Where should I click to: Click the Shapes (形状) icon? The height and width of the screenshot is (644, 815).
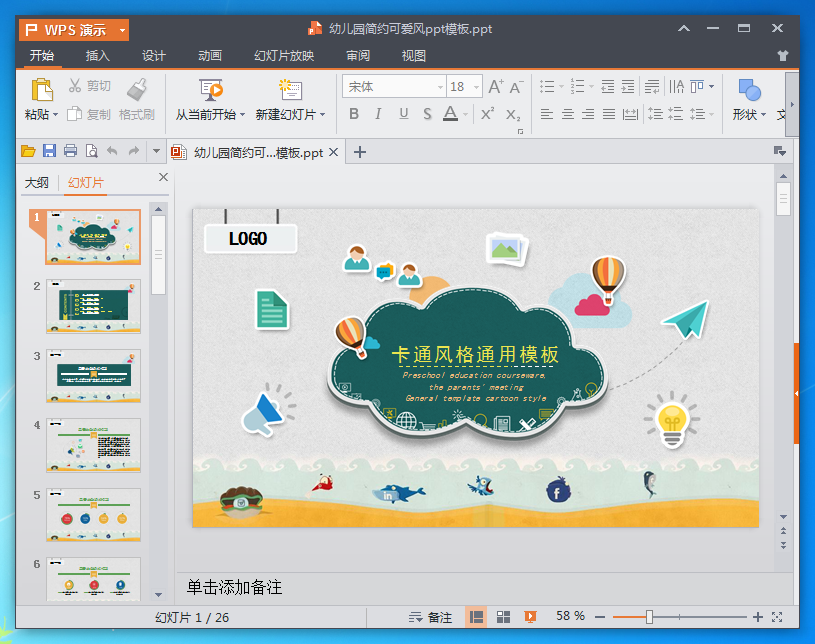click(750, 90)
